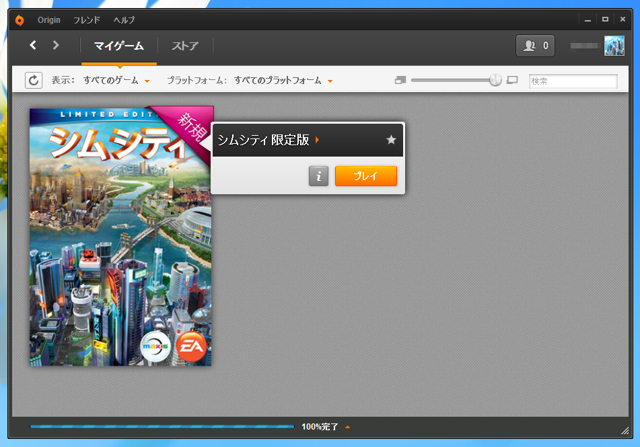The height and width of the screenshot is (447, 640).
Task: Close the Origin window
Action: point(622,20)
